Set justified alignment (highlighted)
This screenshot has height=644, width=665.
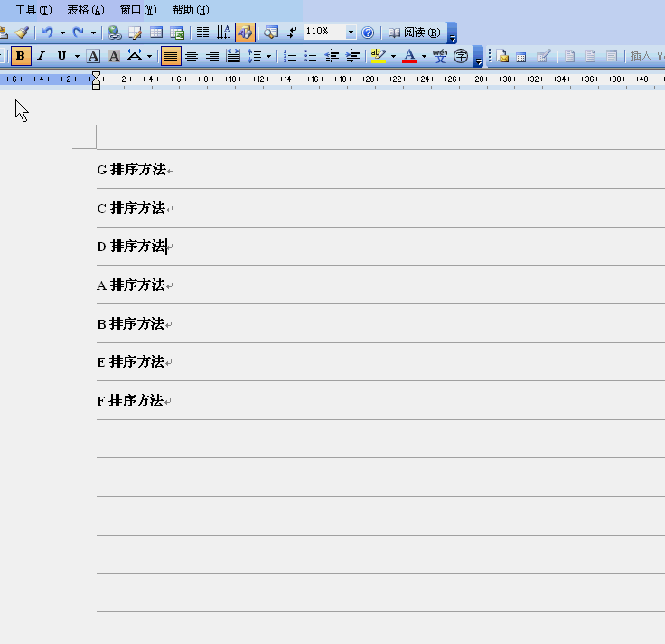click(x=171, y=56)
